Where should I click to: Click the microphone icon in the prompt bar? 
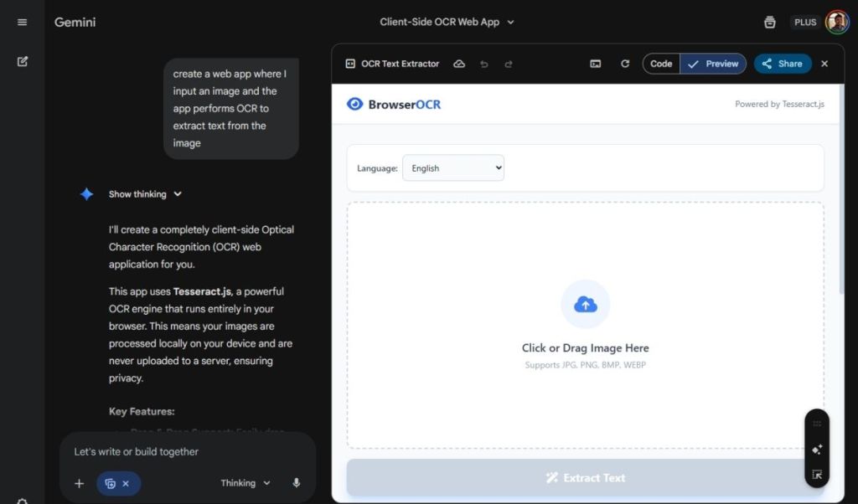(x=296, y=483)
